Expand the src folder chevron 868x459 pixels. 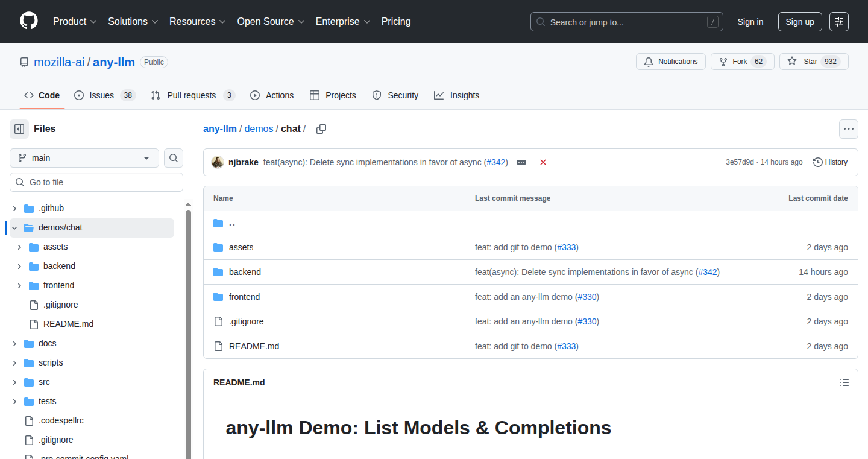pos(14,382)
